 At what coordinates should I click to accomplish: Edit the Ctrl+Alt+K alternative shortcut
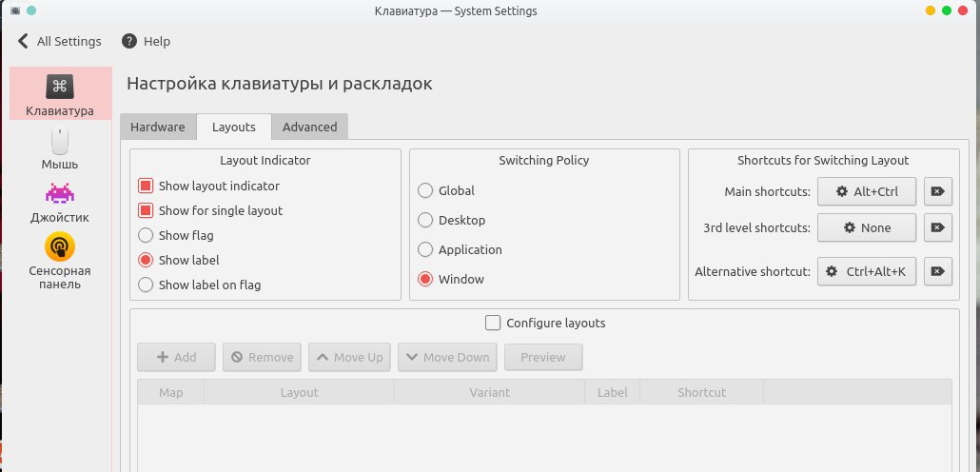tap(866, 271)
